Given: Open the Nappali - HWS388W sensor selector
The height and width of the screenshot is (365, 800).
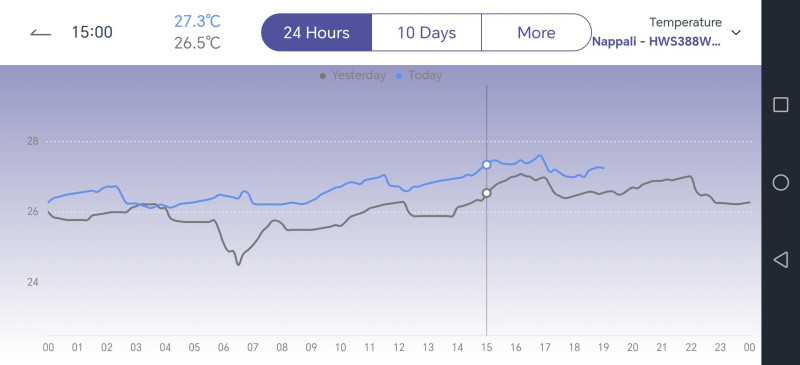Looking at the screenshot, I should (656, 42).
